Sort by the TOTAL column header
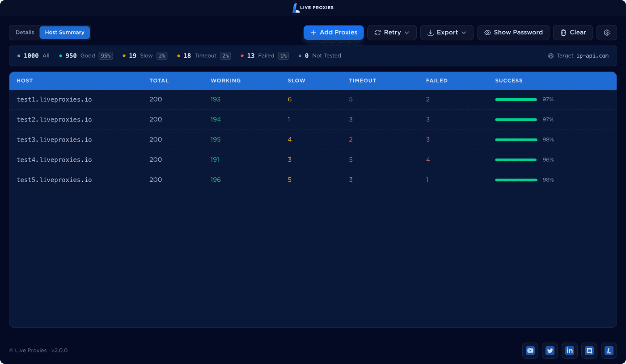Screen dimensions: 626x364 pos(159,81)
